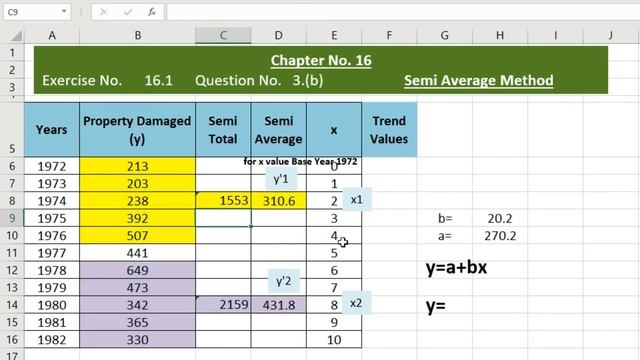Select the cell with value 441
The width and height of the screenshot is (640, 360).
pyautogui.click(x=138, y=253)
